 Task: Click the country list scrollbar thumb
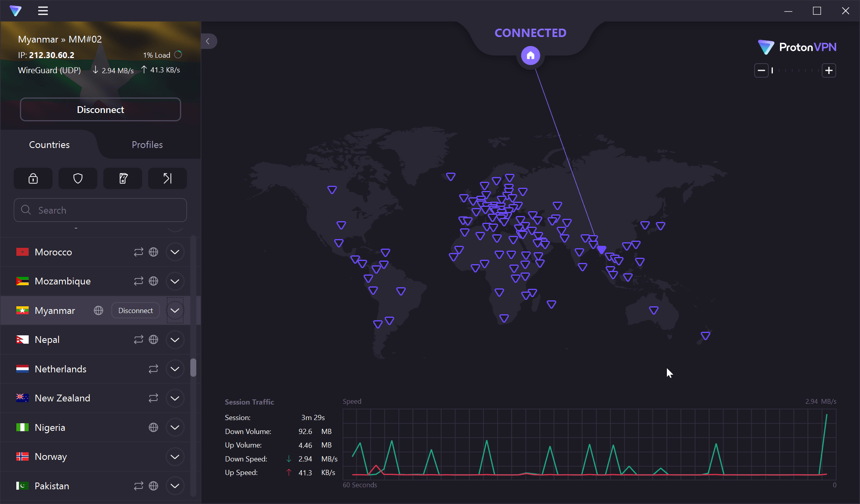[193, 368]
